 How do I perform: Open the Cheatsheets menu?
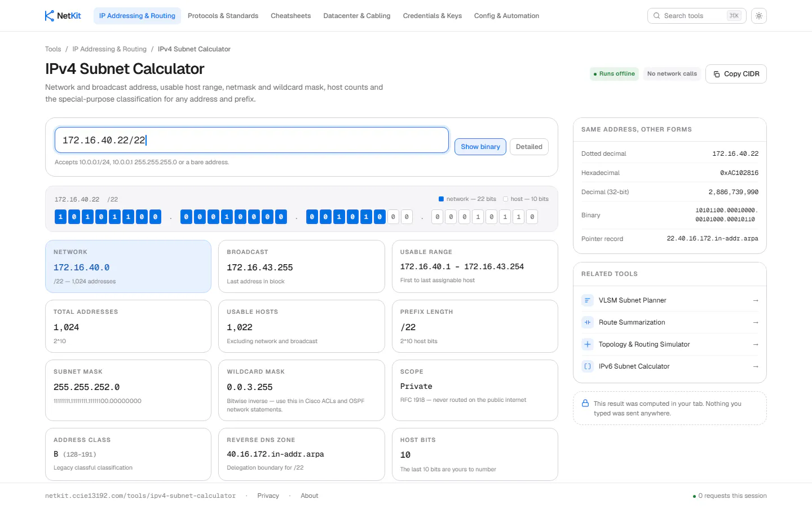pyautogui.click(x=290, y=16)
